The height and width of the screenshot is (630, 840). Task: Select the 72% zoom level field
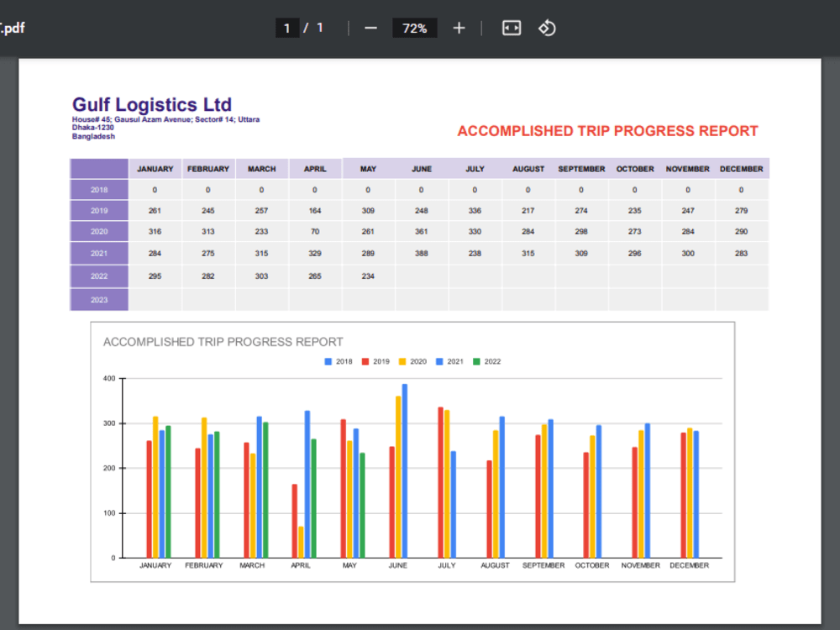pos(415,28)
